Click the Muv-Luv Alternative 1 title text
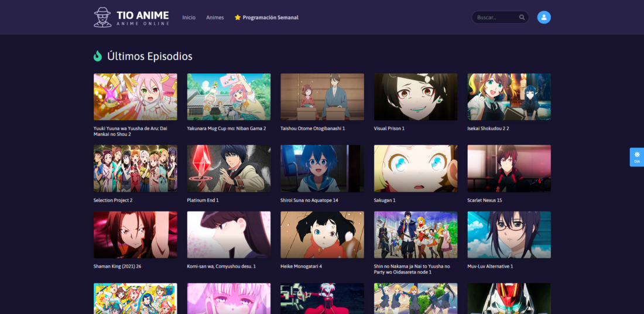Screen dimensions: 644x314 [491, 267]
